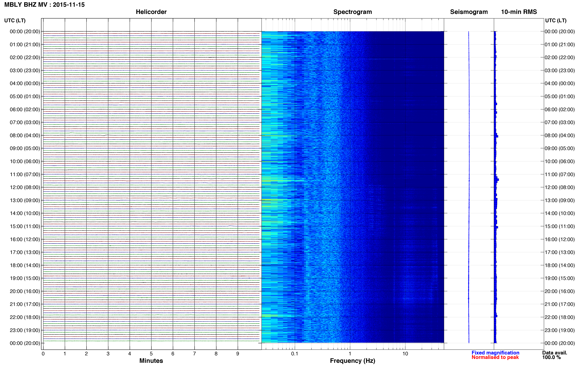Click RMS-side time label '15:00 (11:00)'
This screenshot has height=368, width=588.
(x=560, y=226)
